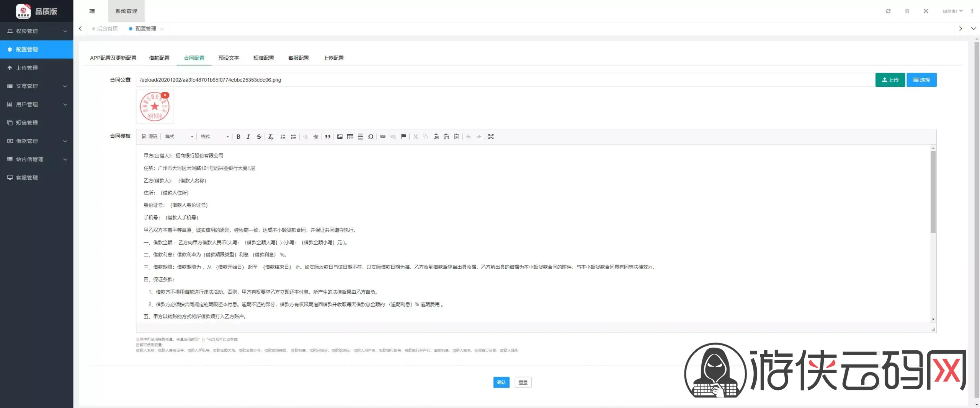This screenshot has width=980, height=408.
Task: Toggle strikethrough formatting in editor
Action: click(x=259, y=137)
